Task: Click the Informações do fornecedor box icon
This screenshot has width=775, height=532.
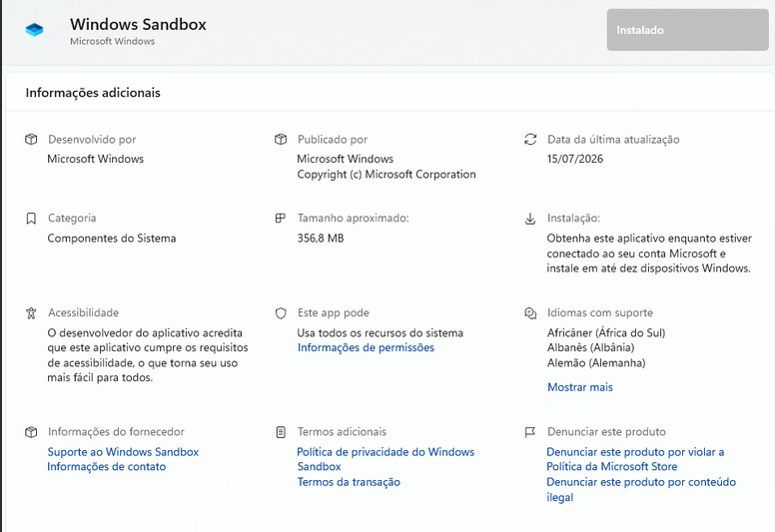Action: pos(31,432)
